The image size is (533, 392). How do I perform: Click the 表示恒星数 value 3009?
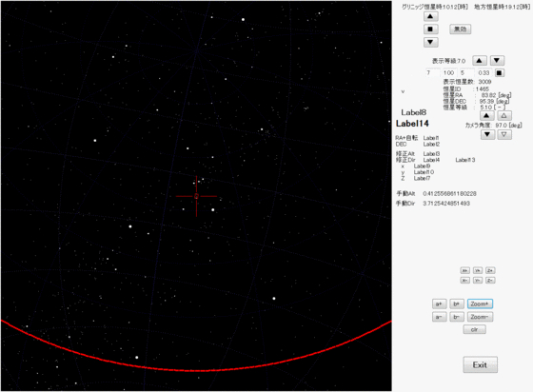pyautogui.click(x=484, y=82)
